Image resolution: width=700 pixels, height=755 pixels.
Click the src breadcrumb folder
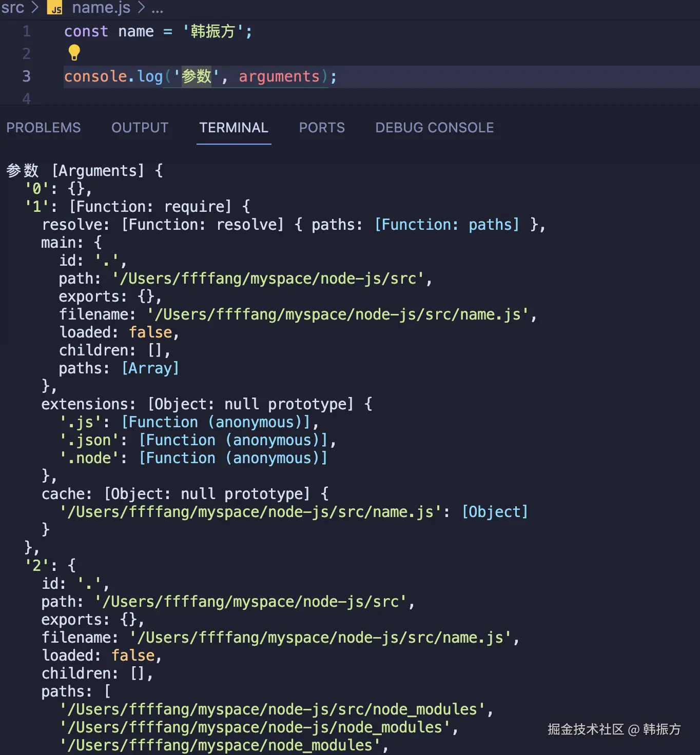coord(12,8)
